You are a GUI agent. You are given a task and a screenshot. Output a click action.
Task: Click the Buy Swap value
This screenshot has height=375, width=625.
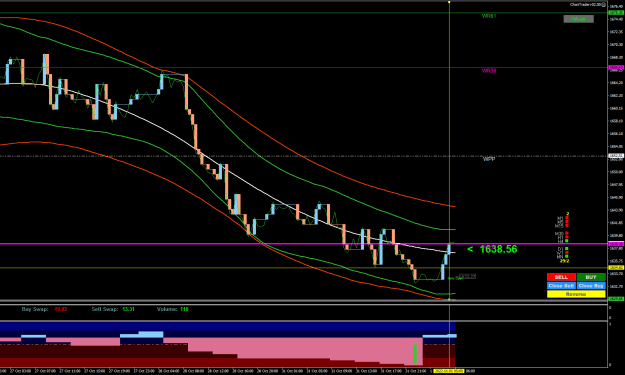(x=61, y=309)
